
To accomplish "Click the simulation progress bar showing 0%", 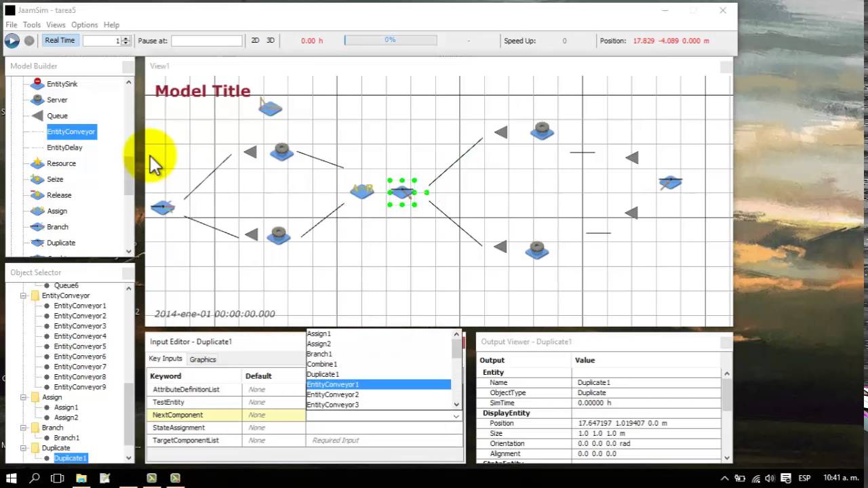I will [391, 41].
